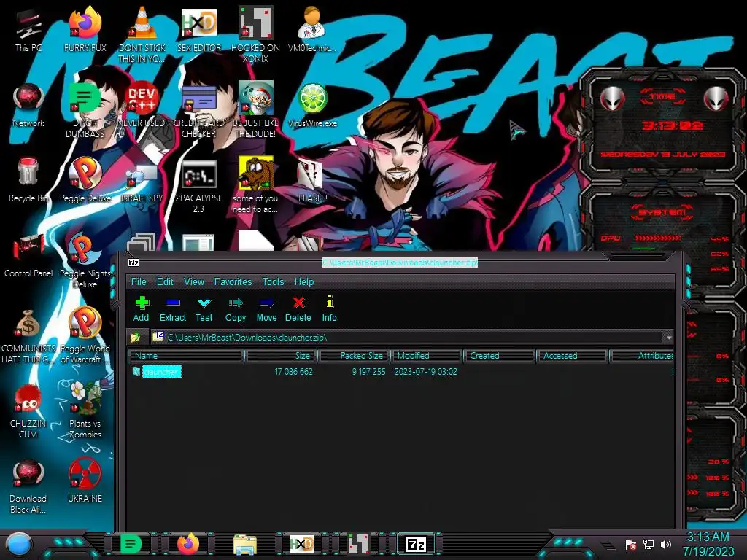Open the View menu
This screenshot has width=747, height=560.
(x=194, y=281)
